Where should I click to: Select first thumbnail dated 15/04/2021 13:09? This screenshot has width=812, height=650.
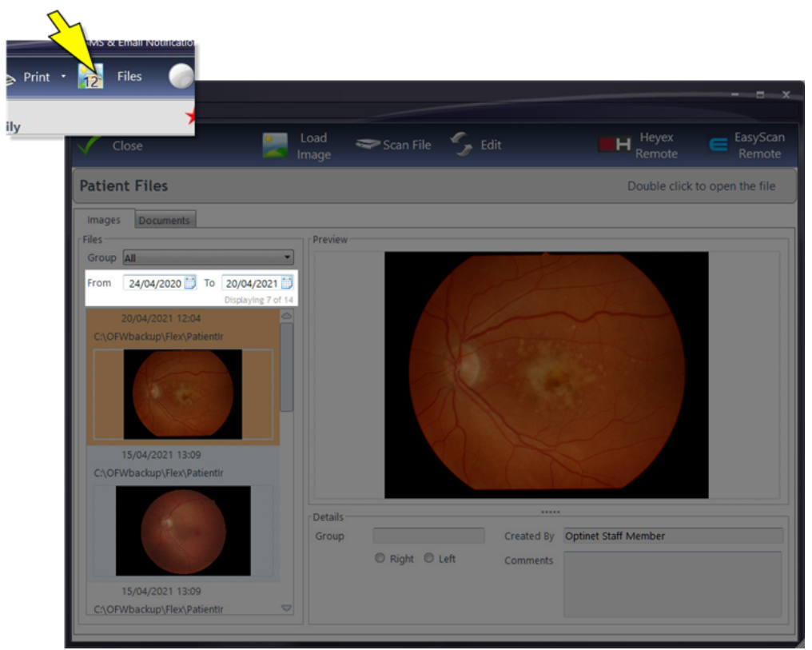tap(183, 530)
